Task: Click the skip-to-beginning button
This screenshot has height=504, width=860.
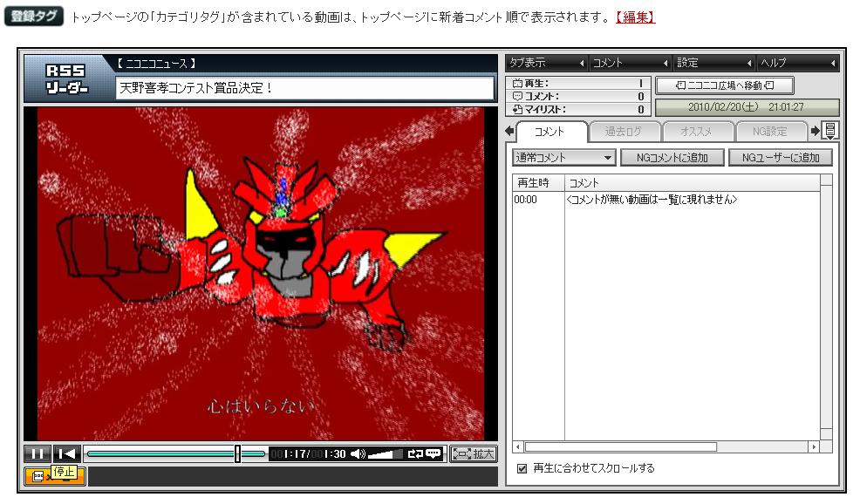Action: 67,454
